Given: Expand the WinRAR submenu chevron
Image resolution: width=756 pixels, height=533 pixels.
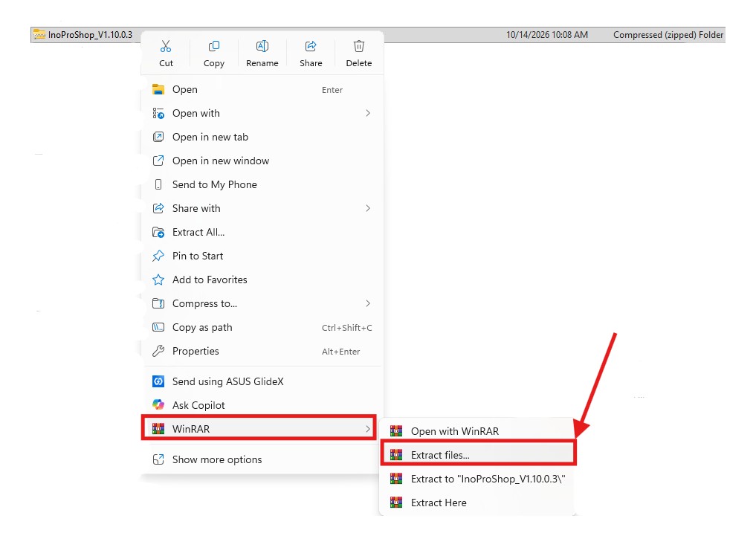Looking at the screenshot, I should [x=368, y=429].
